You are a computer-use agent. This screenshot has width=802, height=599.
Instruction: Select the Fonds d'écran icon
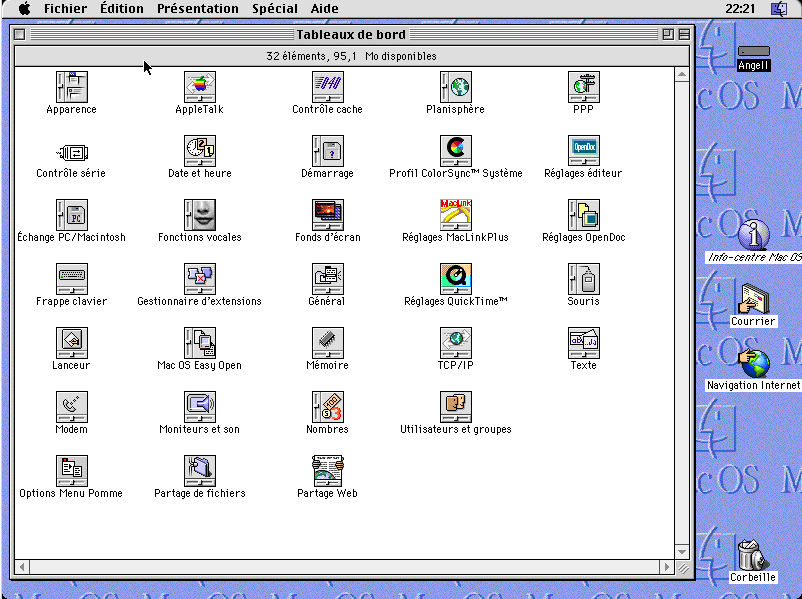pos(328,214)
